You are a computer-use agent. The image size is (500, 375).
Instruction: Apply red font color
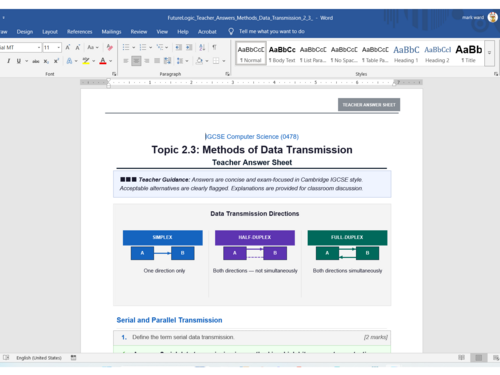click(x=103, y=61)
